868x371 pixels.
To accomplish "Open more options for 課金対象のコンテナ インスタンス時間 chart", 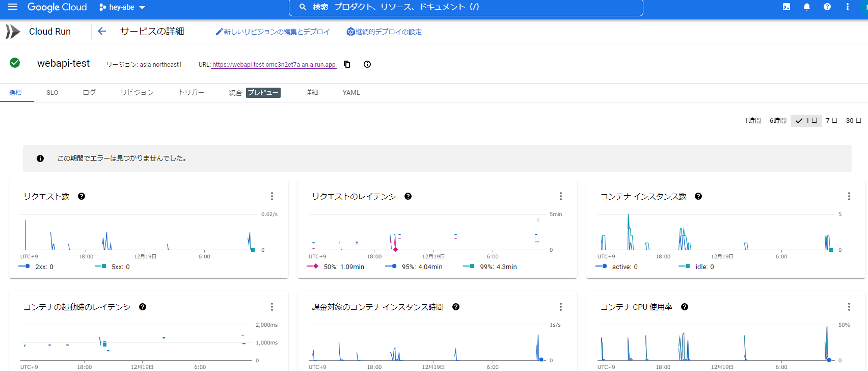I will [x=561, y=307].
